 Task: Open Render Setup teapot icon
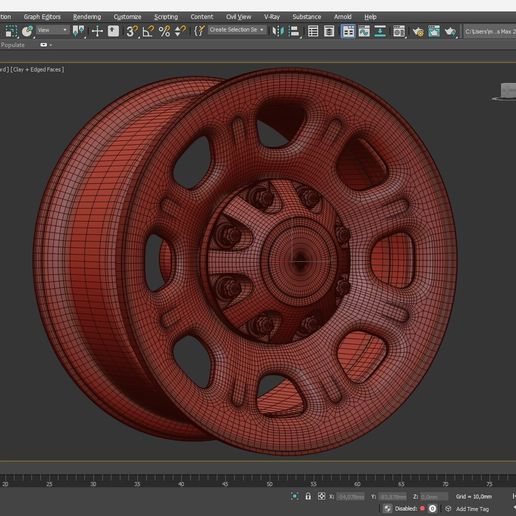[418, 31]
